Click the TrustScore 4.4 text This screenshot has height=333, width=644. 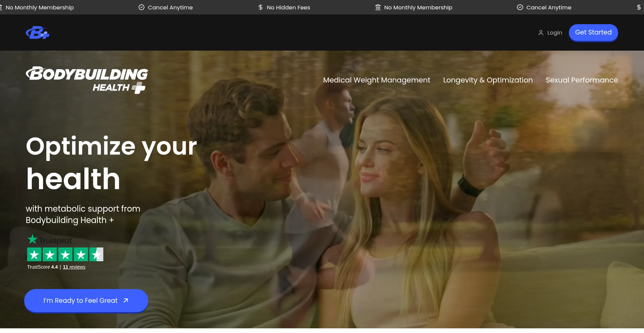[x=43, y=267]
